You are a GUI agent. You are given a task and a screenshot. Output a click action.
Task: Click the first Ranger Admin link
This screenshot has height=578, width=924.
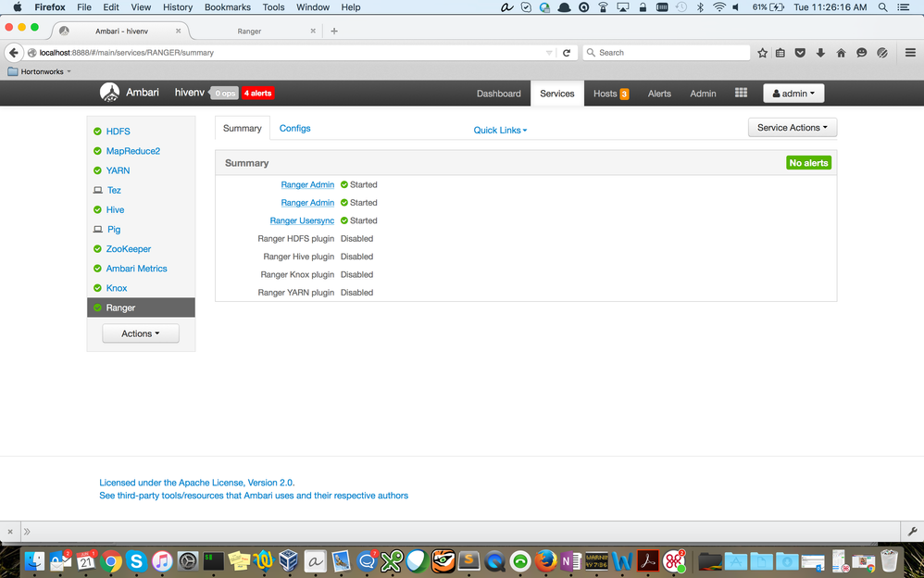click(x=307, y=184)
